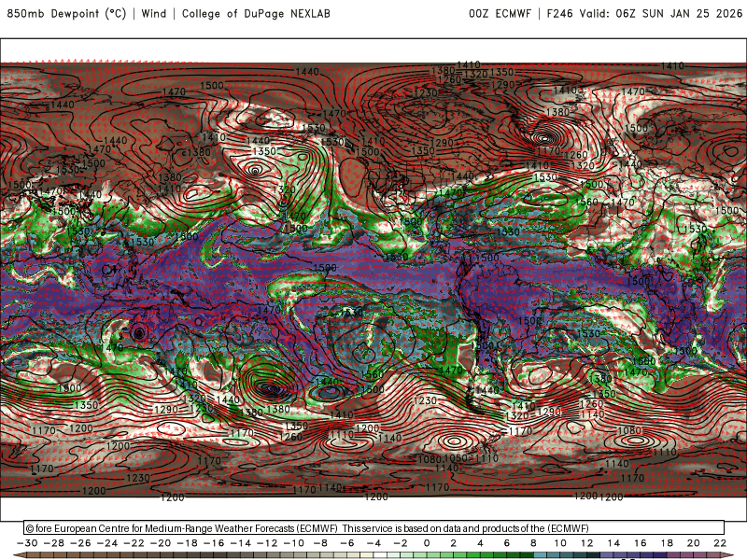Click the "F246" forecast hour label
This screenshot has height=560, width=747.
(559, 13)
